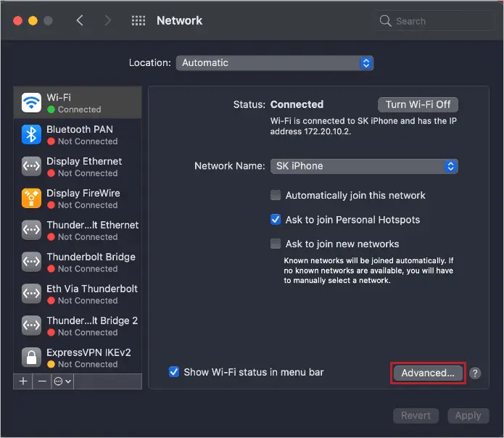The height and width of the screenshot is (438, 504).
Task: Click the Wi-Fi service icon in sidebar
Action: pyautogui.click(x=31, y=103)
